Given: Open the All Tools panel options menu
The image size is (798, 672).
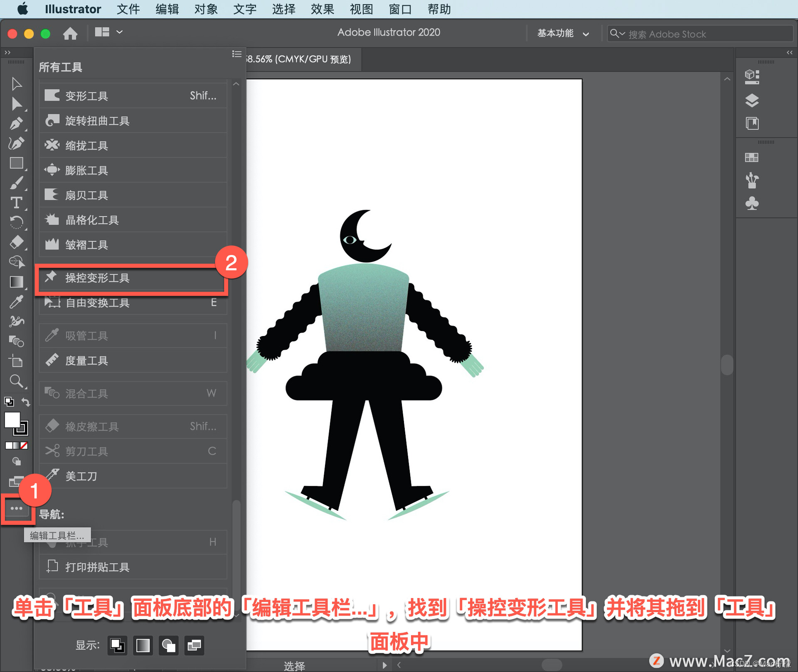Looking at the screenshot, I should click(236, 54).
